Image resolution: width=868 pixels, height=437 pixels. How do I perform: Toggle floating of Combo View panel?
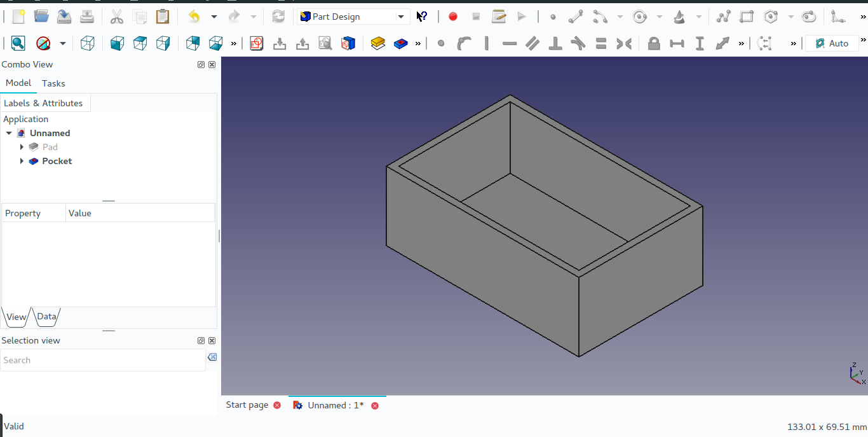[201, 64]
